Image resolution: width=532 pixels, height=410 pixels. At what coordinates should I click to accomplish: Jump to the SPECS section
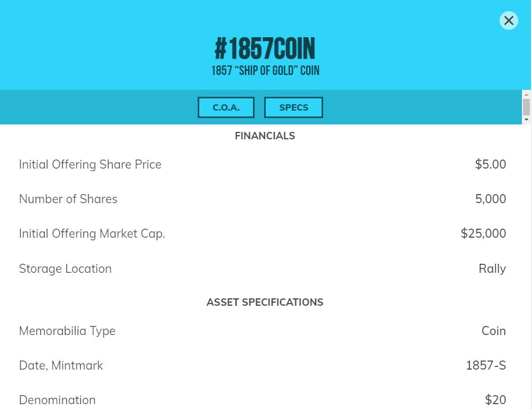click(293, 107)
